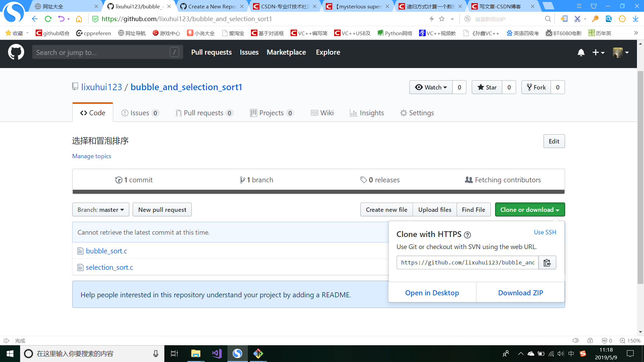Go to the Settings tab
644x362 pixels.
(417, 113)
